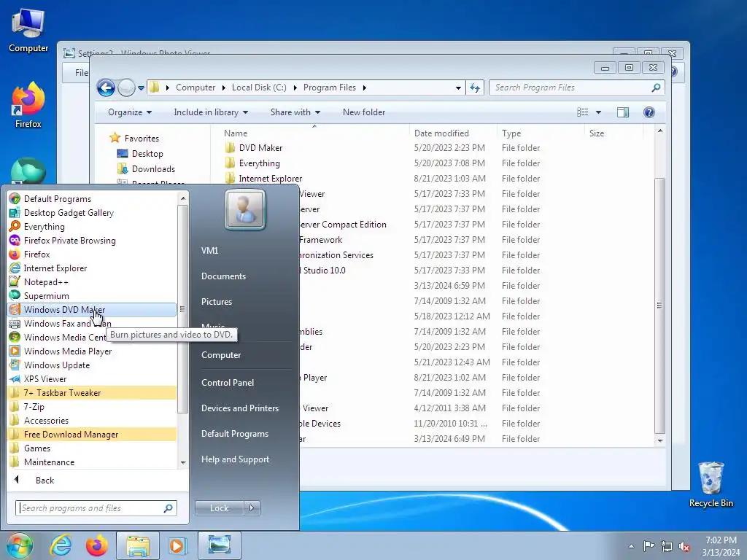Click the Explorer Back navigation button
Screen dimensions: 747x560
106,87
